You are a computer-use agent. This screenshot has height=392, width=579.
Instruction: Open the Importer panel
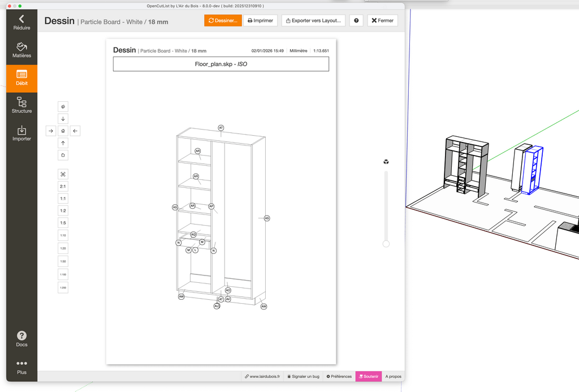coord(21,133)
